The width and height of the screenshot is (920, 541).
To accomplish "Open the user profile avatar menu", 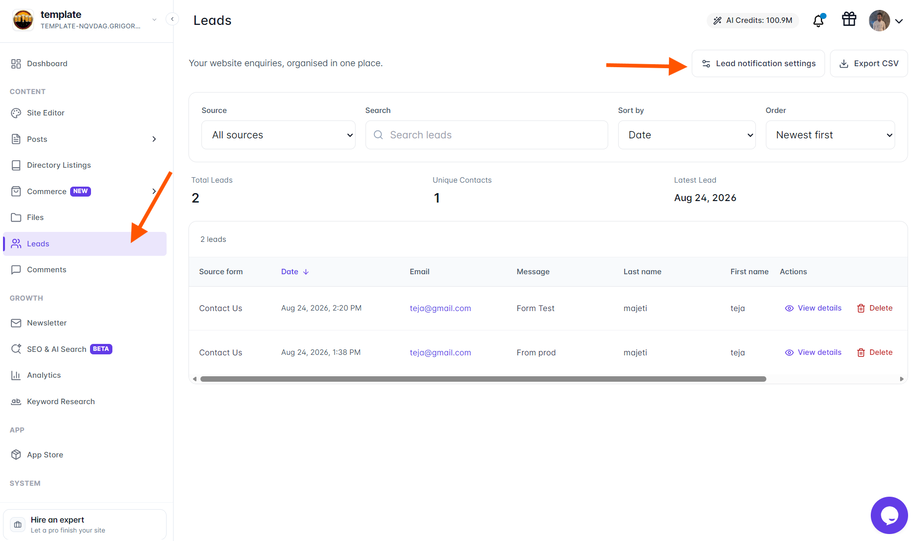I will point(879,21).
